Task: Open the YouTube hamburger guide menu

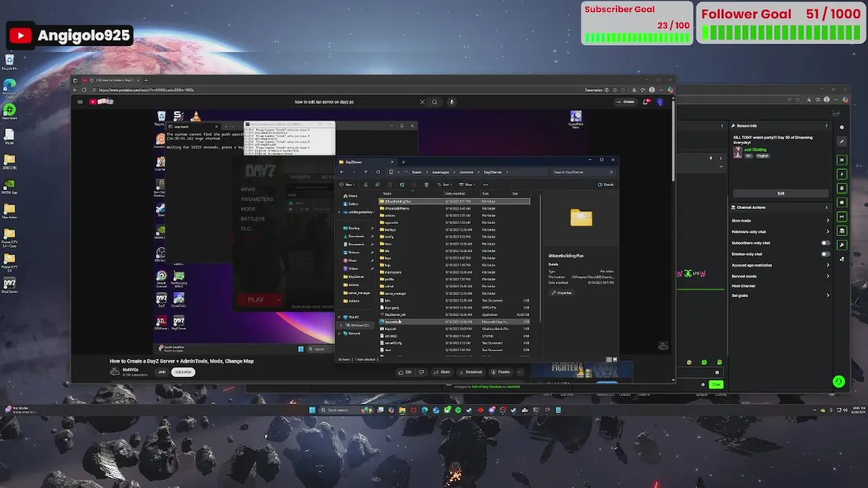Action: 80,102
